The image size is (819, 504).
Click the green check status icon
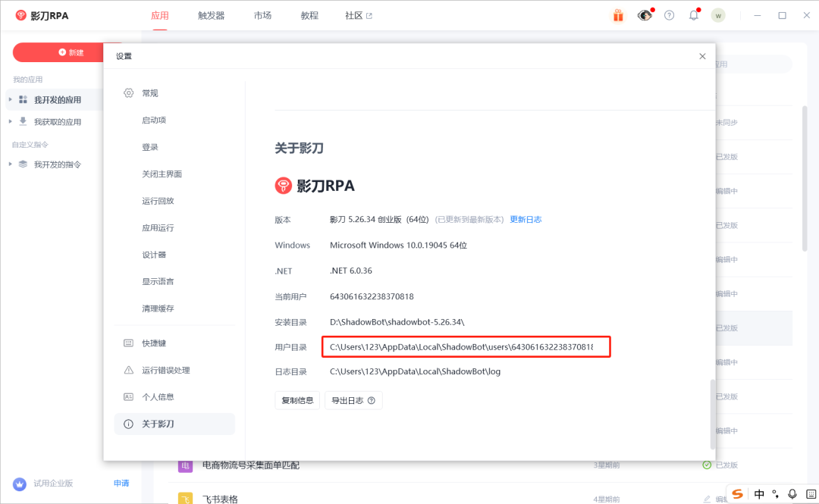coord(707,465)
